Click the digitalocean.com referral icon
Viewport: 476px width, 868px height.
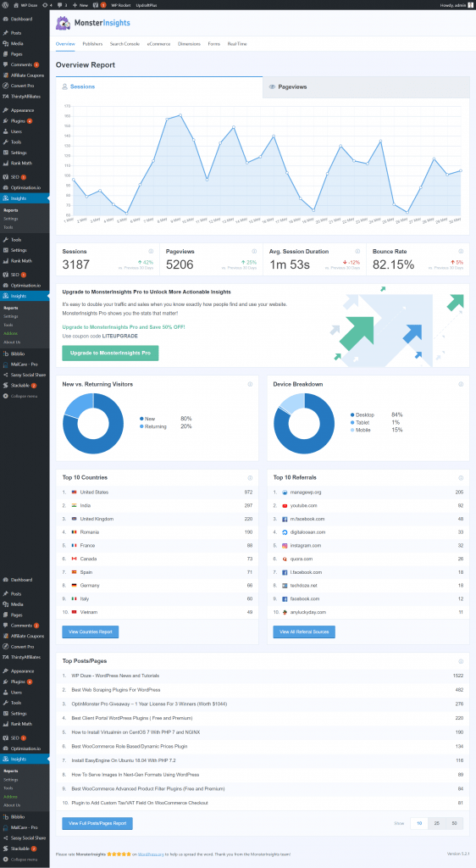tap(285, 532)
